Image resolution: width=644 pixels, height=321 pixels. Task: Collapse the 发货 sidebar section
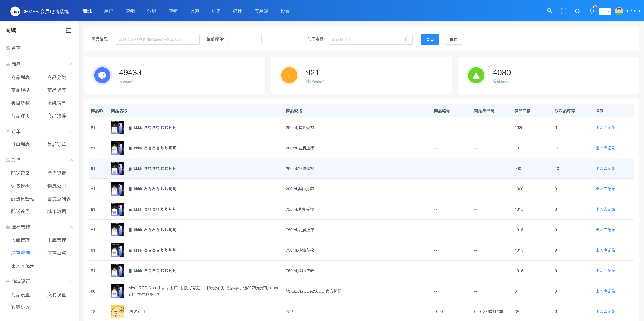(71, 160)
